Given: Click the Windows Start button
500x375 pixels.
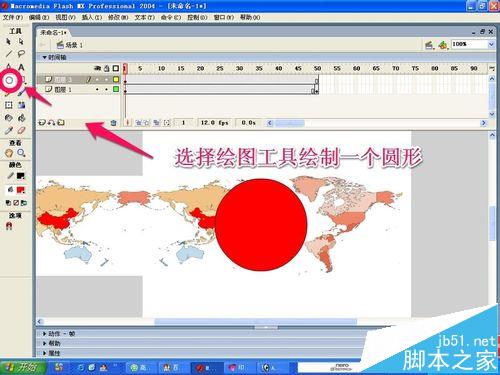Looking at the screenshot, I should pos(23,367).
